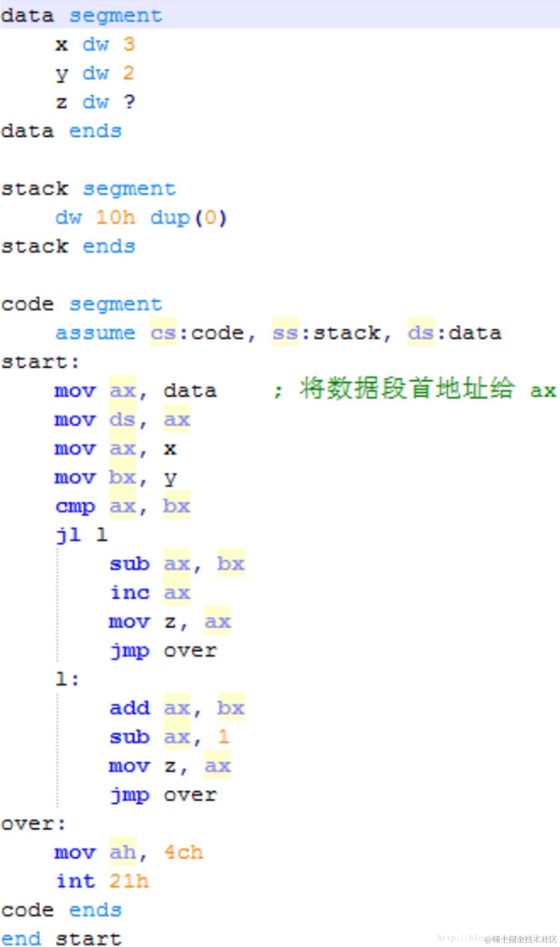Click the 'z dw ?' declaration
Screen dimensions: 560x947
pos(95,102)
